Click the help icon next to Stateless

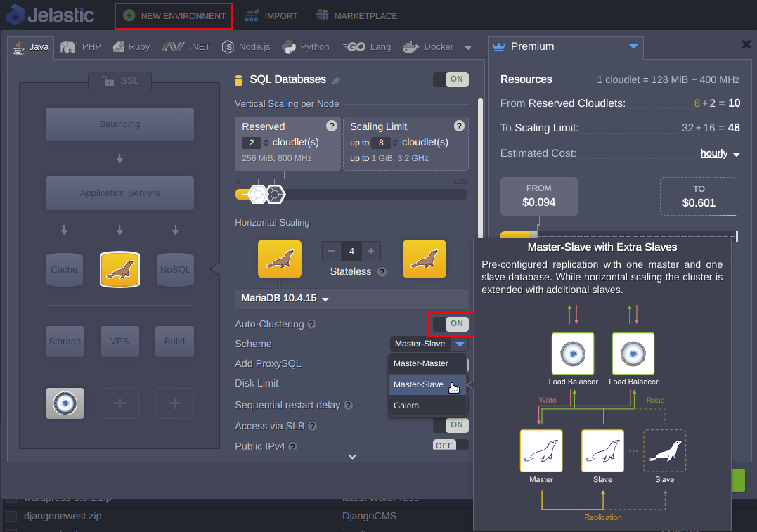click(382, 272)
